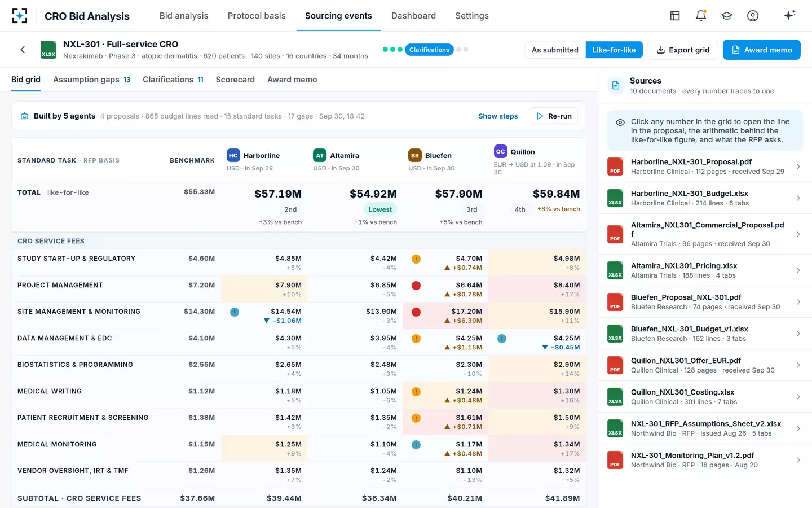Click the Clarifications stage pill
This screenshot has height=508, width=812.
[429, 50]
